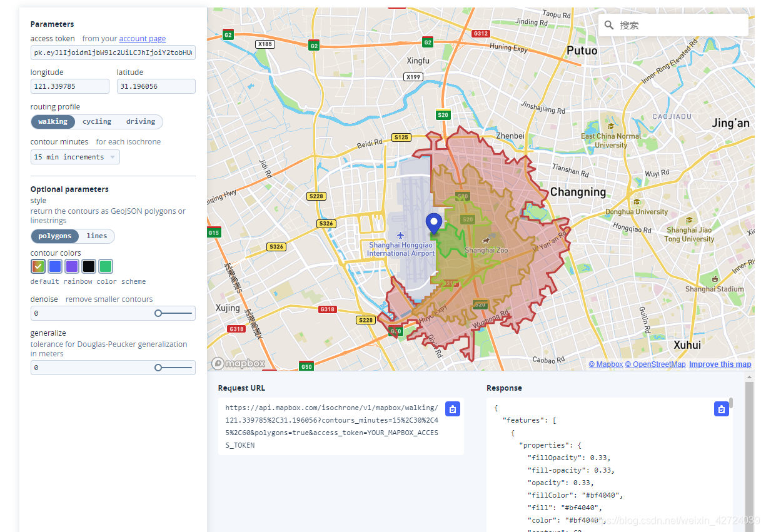
Task: Click the latitude input field
Action: 156,86
